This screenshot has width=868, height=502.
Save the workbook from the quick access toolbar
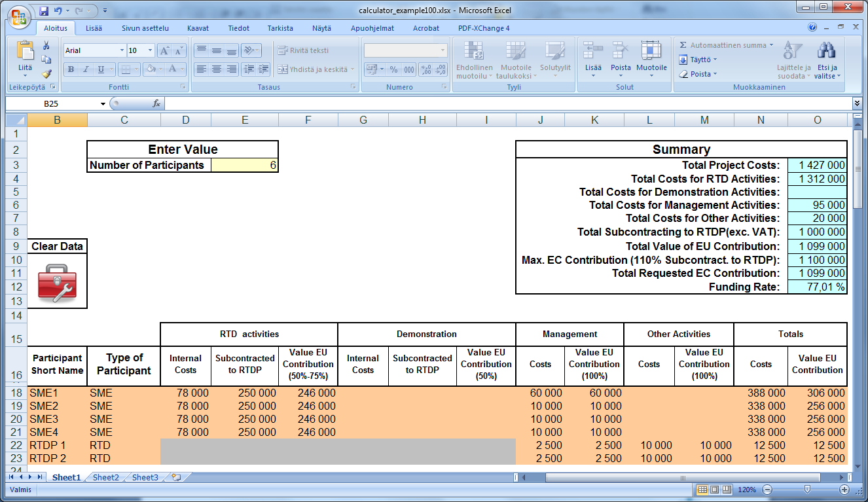click(x=44, y=10)
